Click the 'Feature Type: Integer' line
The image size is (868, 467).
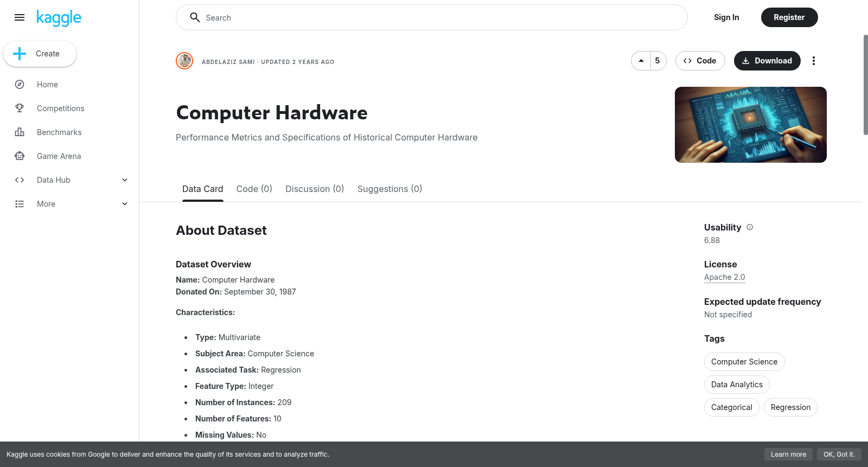(x=234, y=386)
